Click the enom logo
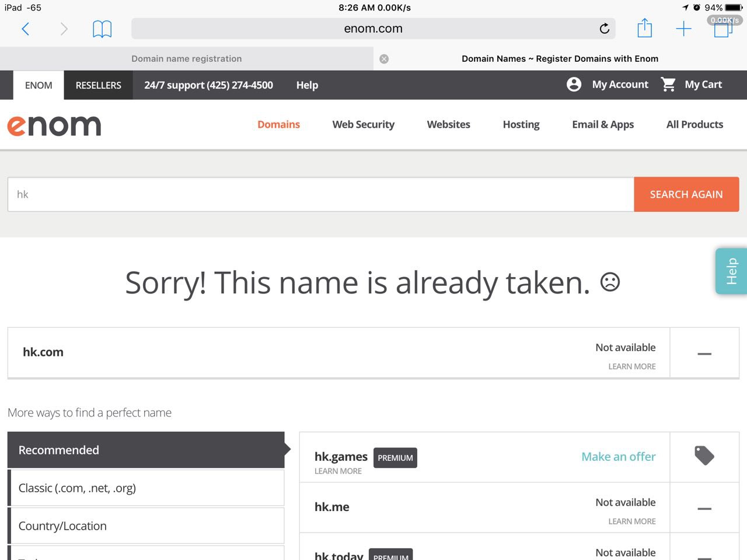Image resolution: width=747 pixels, height=560 pixels. (54, 125)
